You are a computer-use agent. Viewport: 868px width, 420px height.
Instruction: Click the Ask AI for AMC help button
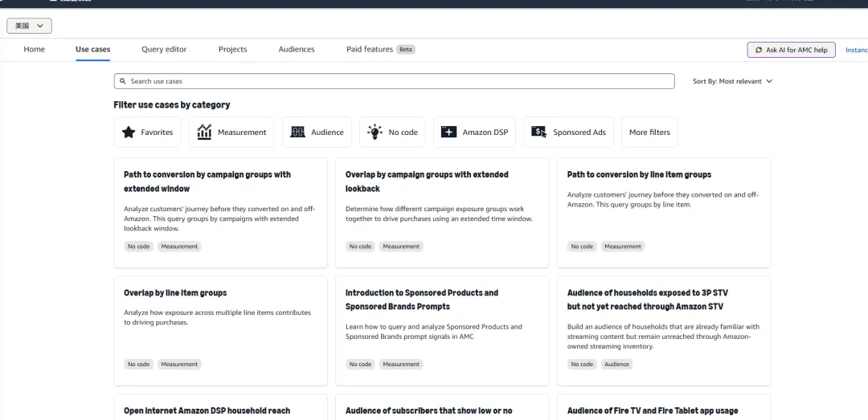pyautogui.click(x=791, y=50)
